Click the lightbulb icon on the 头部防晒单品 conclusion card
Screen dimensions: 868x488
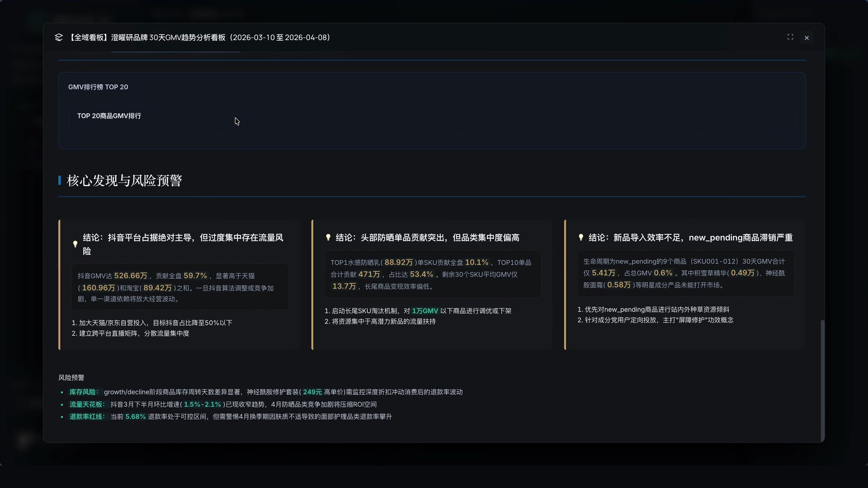coord(328,237)
